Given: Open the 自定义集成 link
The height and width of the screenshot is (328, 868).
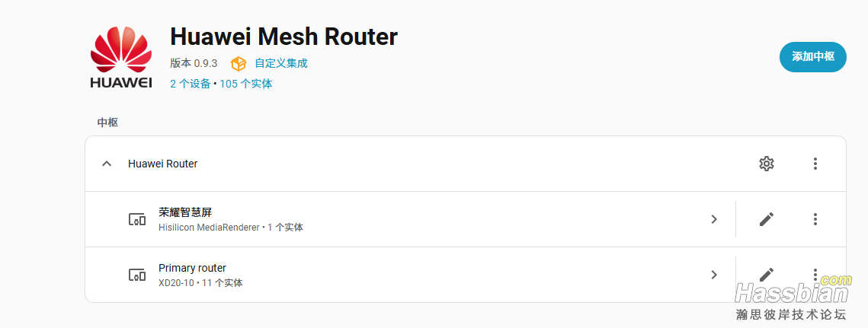Looking at the screenshot, I should [x=280, y=64].
